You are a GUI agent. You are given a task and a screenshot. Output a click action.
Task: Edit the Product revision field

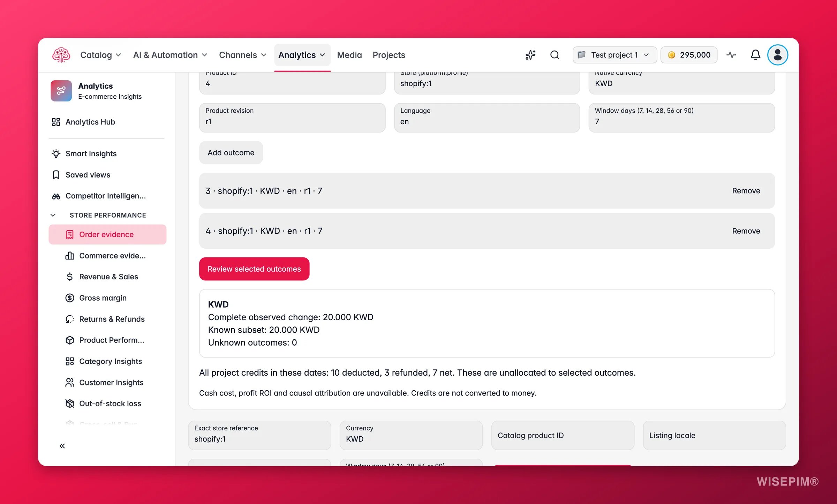pyautogui.click(x=292, y=118)
